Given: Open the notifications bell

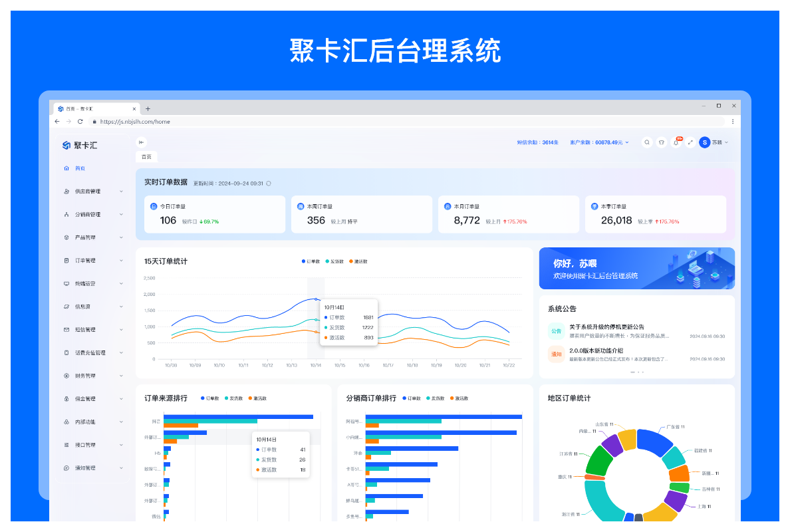Looking at the screenshot, I should click(676, 142).
